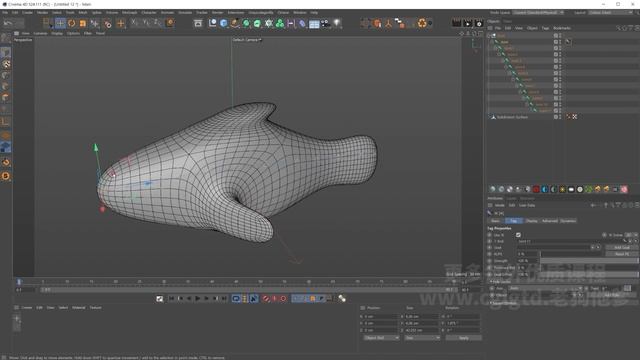Click the Goal Offset slider bar
This screenshot has width=640, height=360.
pos(589,274)
